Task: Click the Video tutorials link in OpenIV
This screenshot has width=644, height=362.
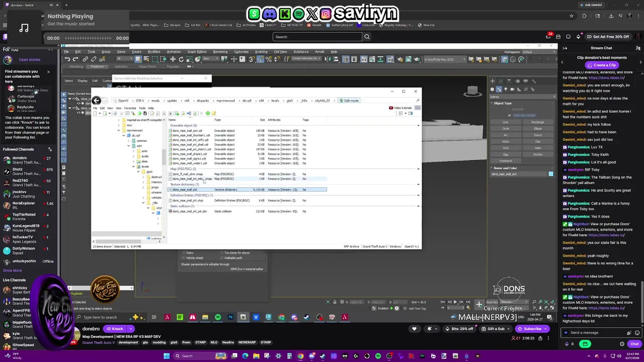Action: point(400,108)
